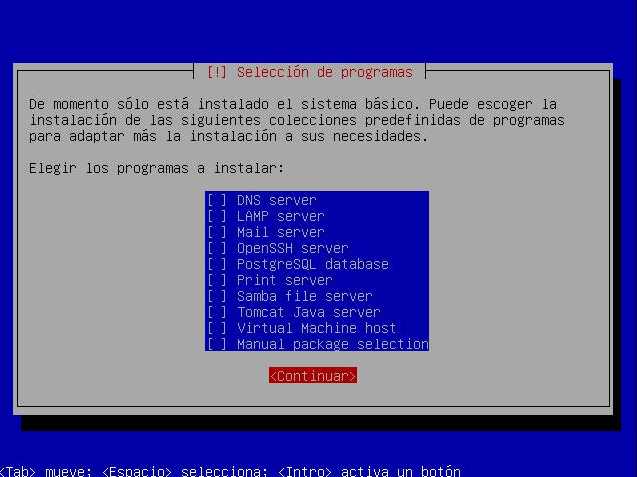The width and height of the screenshot is (637, 477).
Task: Mark the Print server checkbox
Action: (217, 280)
